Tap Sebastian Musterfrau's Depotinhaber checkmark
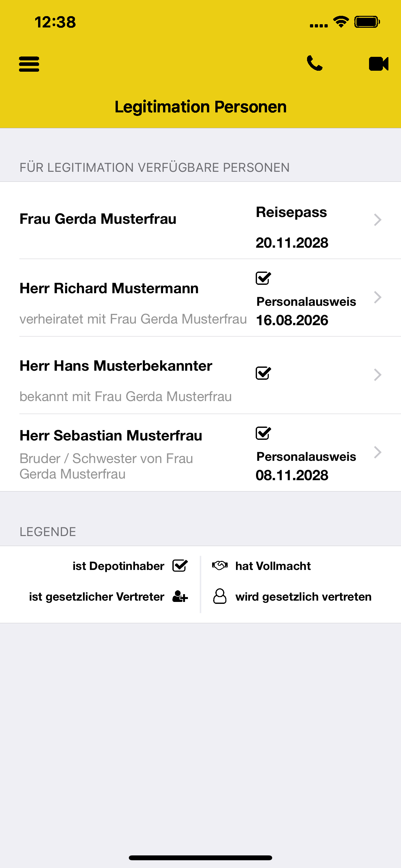The height and width of the screenshot is (868, 401). pyautogui.click(x=263, y=433)
